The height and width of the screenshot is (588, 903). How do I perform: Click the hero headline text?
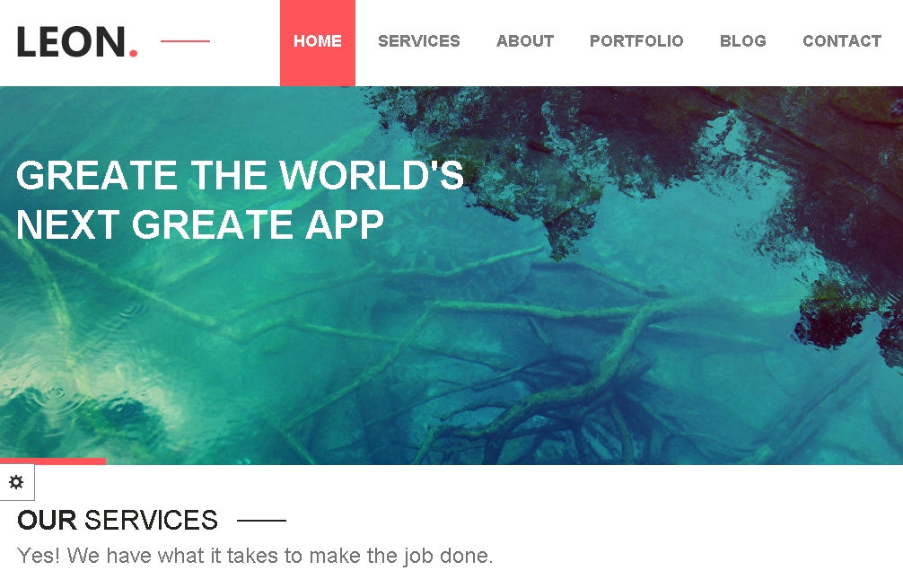tap(240, 199)
